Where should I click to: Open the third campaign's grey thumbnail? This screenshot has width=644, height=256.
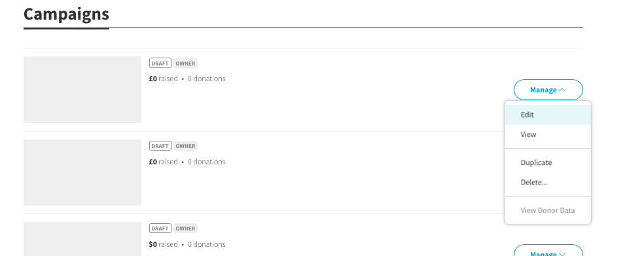tap(82, 239)
